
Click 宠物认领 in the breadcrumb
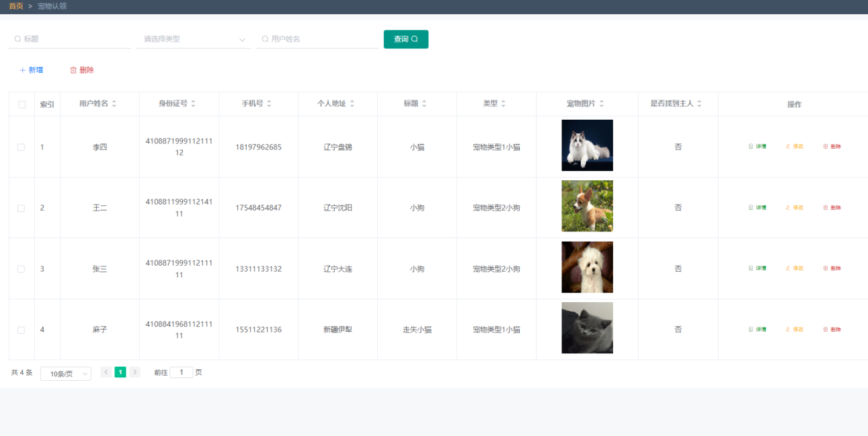[52, 6]
